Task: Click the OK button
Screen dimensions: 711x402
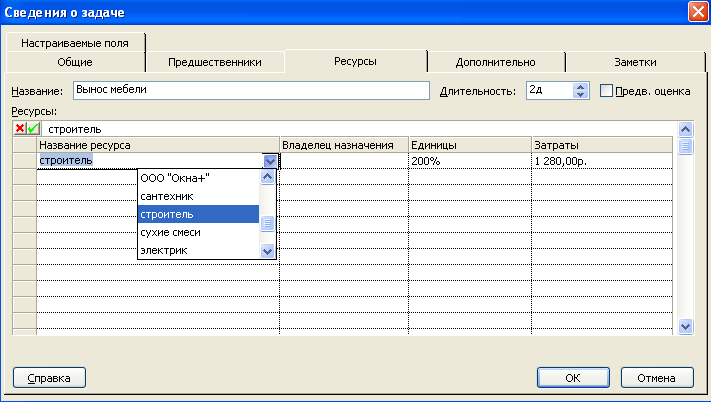Action: tap(573, 378)
